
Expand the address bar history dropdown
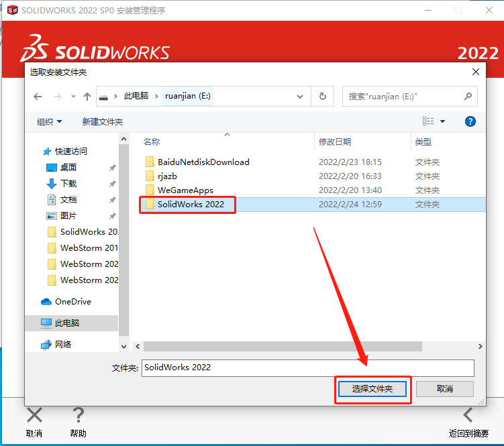click(300, 97)
